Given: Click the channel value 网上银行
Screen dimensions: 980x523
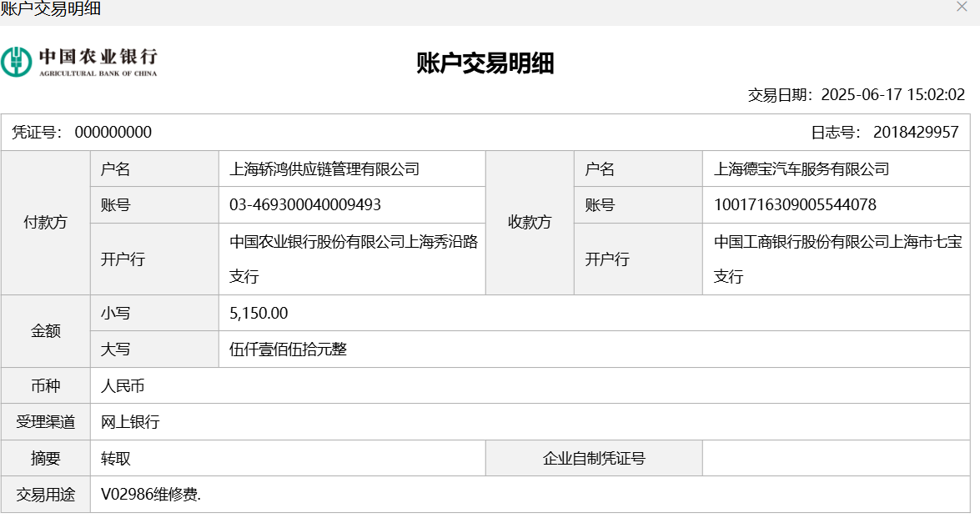Looking at the screenshot, I should tap(130, 422).
